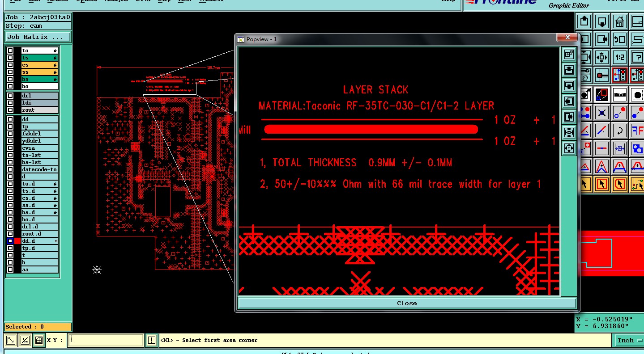Image resolution: width=644 pixels, height=354 pixels.
Task: Click the diagonal arrow snap icon at bottom left
Action: [11, 340]
